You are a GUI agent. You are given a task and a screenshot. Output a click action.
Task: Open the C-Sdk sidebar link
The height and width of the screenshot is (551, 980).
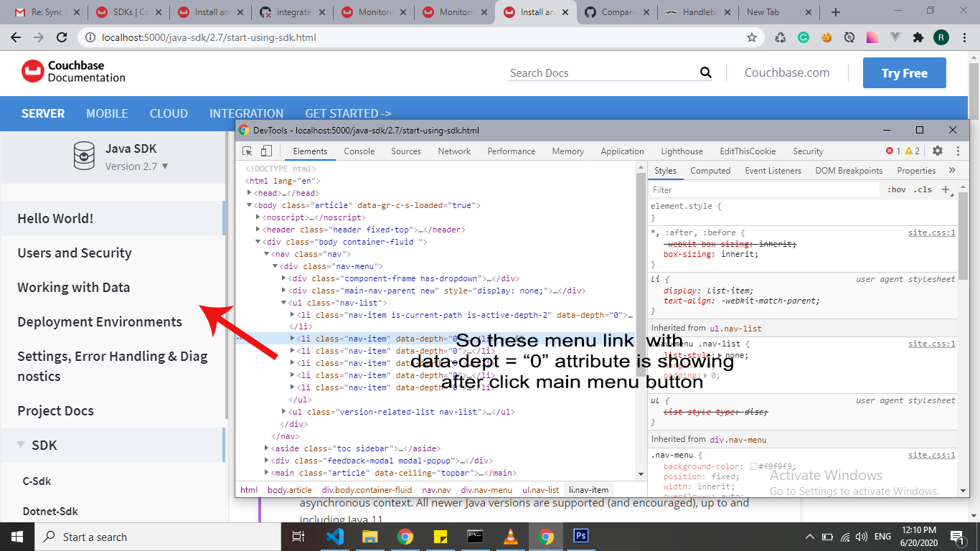[37, 481]
